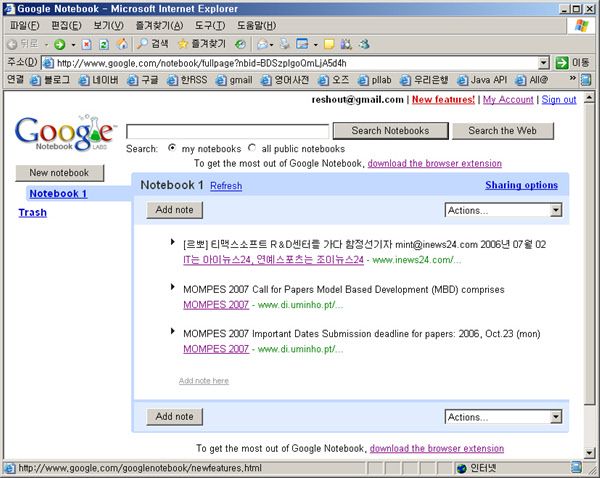Screen dimensions: 600x478
Task: Open the bottom Actions... dropdown
Action: (503, 417)
